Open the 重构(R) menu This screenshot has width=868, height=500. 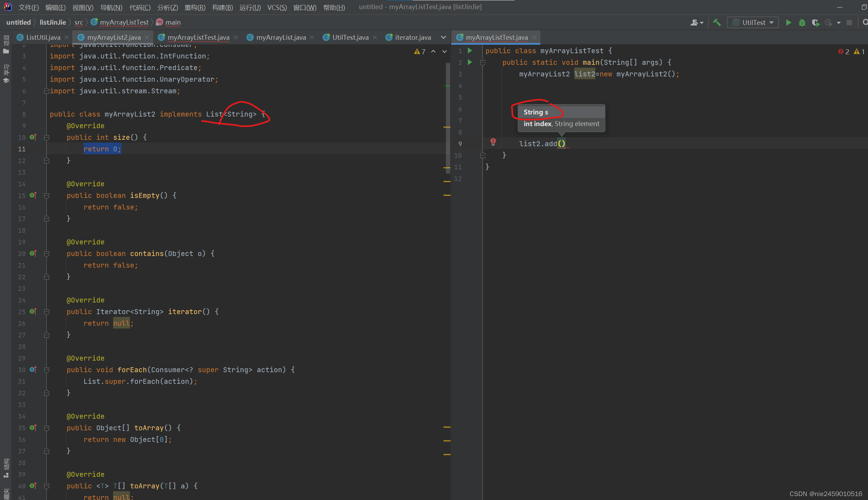[x=195, y=7]
